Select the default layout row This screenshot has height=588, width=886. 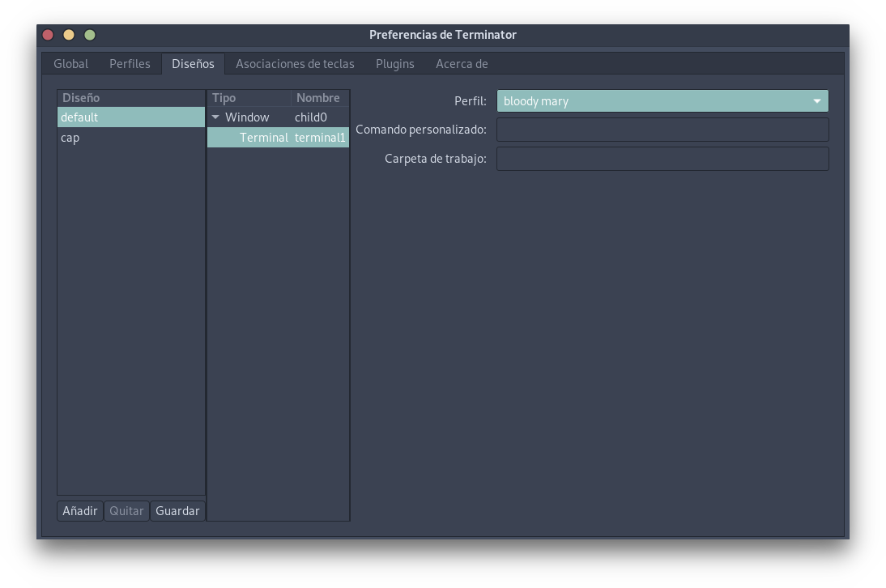click(x=131, y=117)
